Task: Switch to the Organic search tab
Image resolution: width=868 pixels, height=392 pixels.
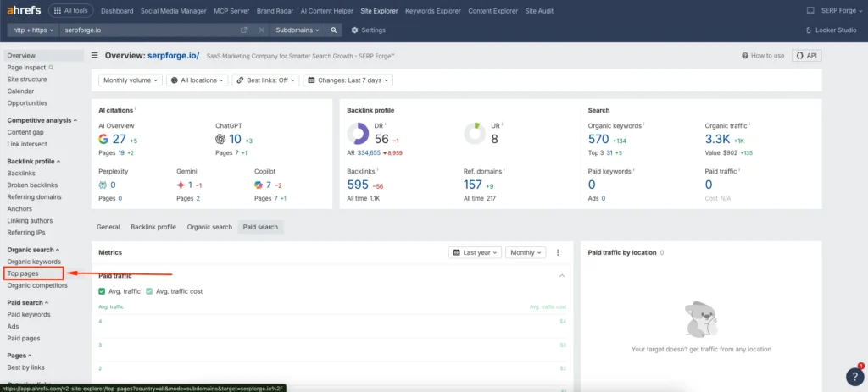Action: click(210, 227)
